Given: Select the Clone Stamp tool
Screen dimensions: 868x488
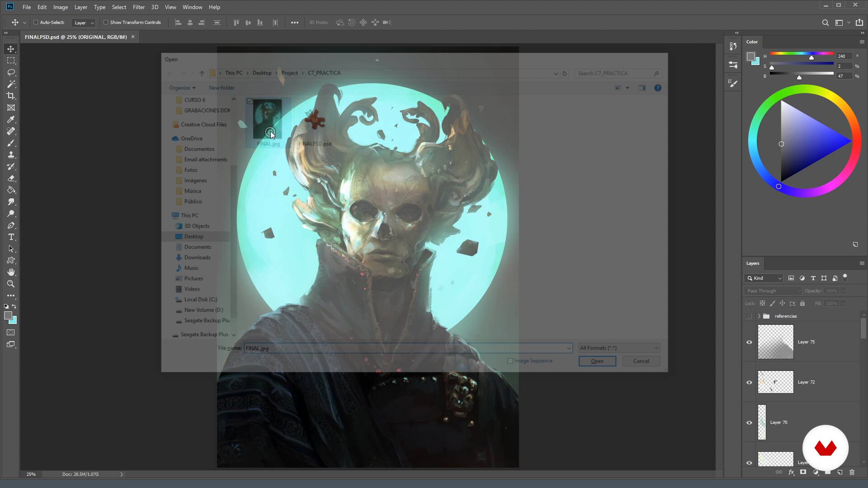Looking at the screenshot, I should pos(11,155).
